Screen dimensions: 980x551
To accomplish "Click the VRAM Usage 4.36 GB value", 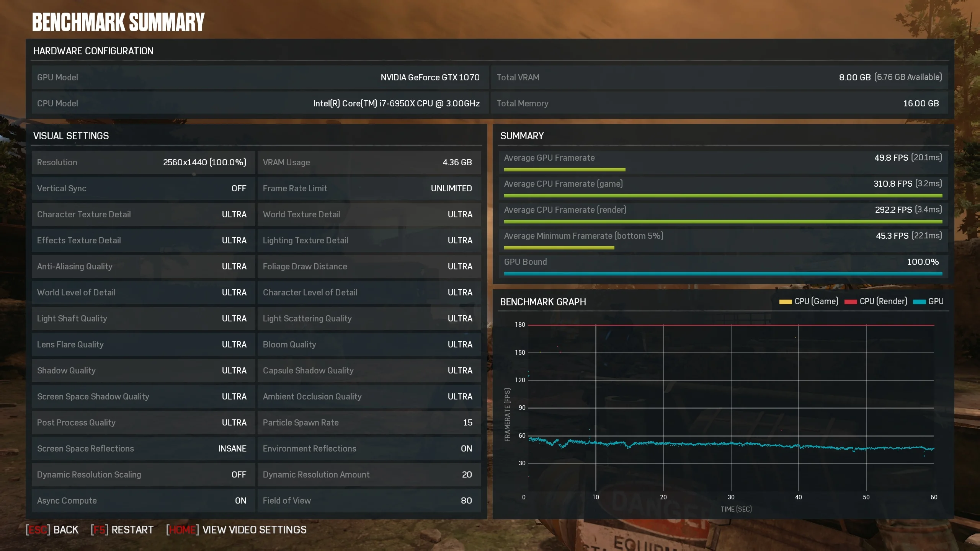I will pyautogui.click(x=457, y=162).
